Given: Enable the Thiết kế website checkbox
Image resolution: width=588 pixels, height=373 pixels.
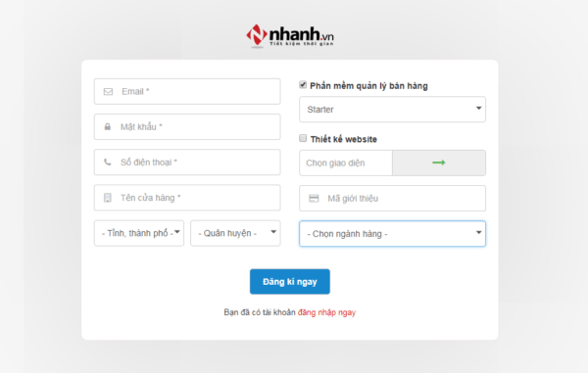Looking at the screenshot, I should coord(303,139).
